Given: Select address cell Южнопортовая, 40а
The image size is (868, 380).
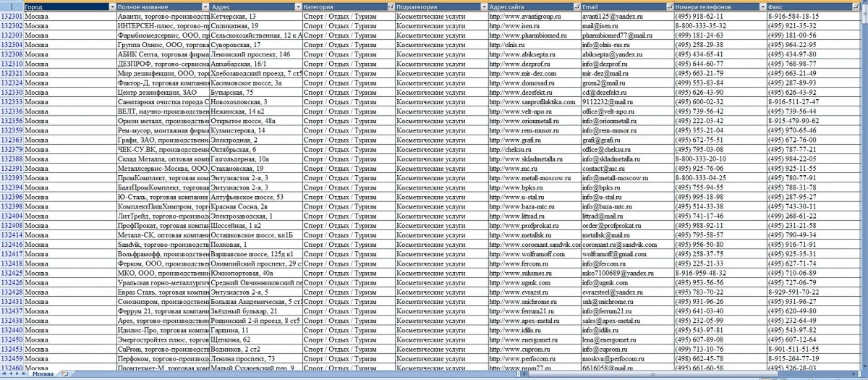Looking at the screenshot, I should (256, 274).
